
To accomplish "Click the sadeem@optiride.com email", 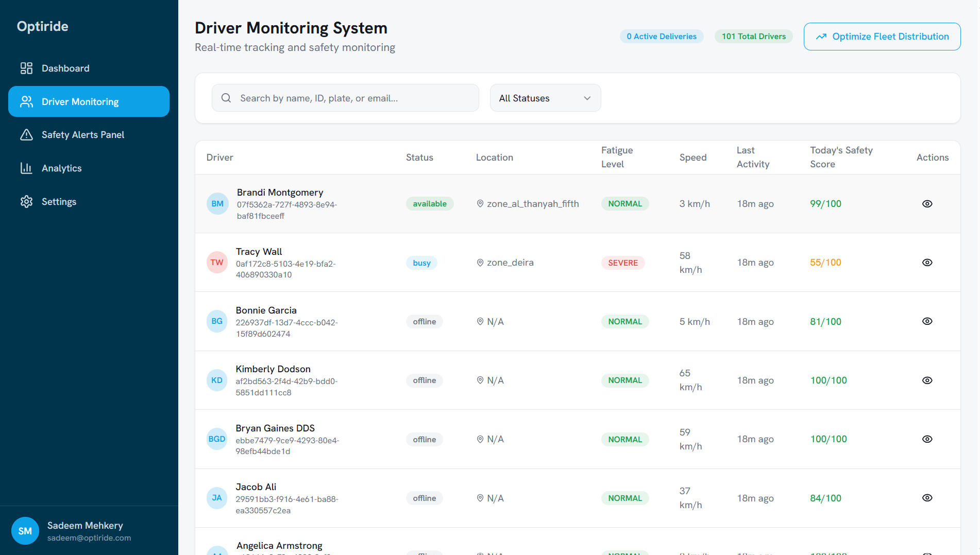I will click(x=89, y=538).
